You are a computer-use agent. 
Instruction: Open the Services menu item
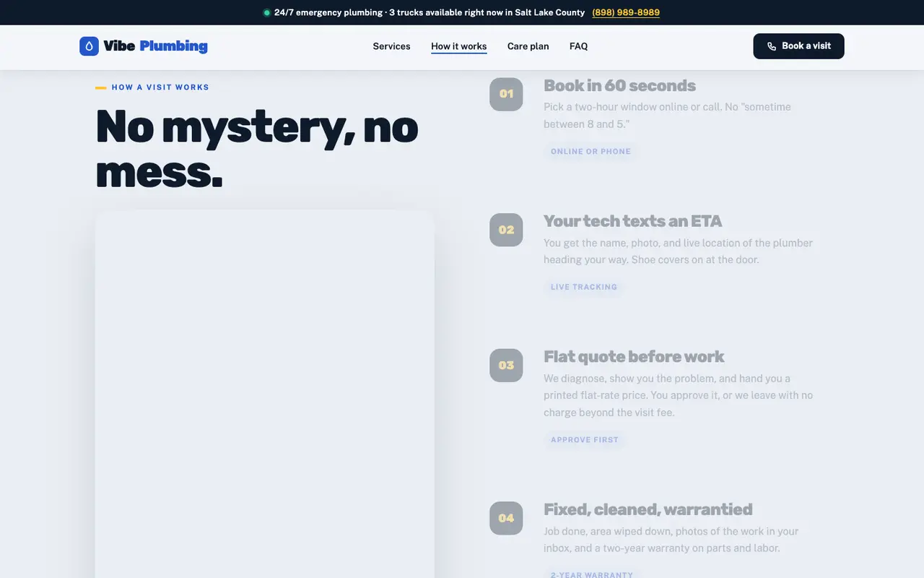(x=391, y=46)
